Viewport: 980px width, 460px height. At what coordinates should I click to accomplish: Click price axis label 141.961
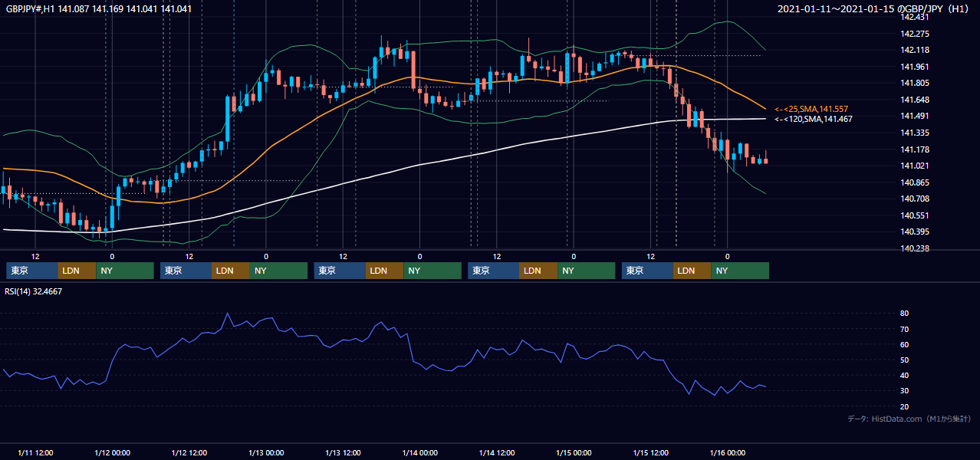[916, 67]
